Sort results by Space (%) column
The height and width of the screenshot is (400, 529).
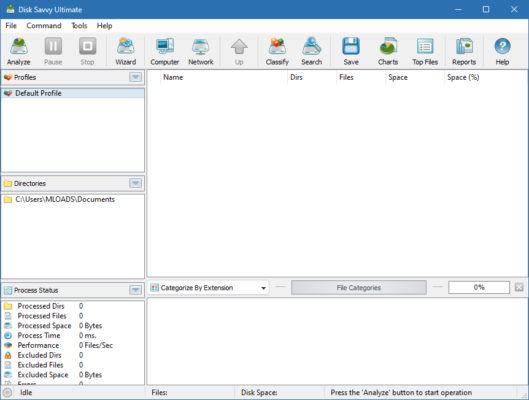[x=485, y=77]
